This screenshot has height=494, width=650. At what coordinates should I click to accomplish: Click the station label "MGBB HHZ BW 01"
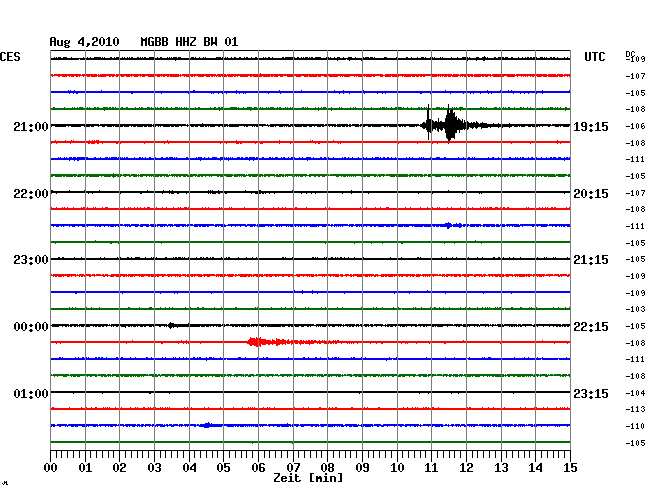189,42
